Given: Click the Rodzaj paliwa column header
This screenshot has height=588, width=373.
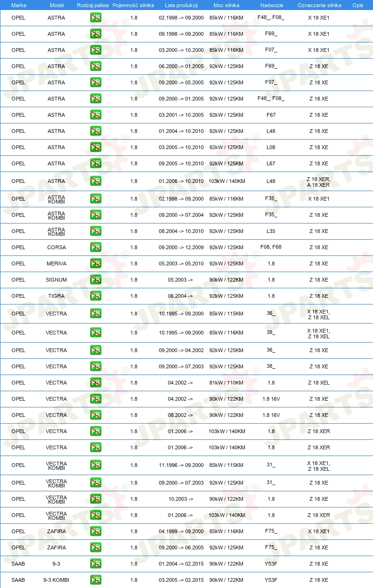Looking at the screenshot, I should pyautogui.click(x=93, y=5).
